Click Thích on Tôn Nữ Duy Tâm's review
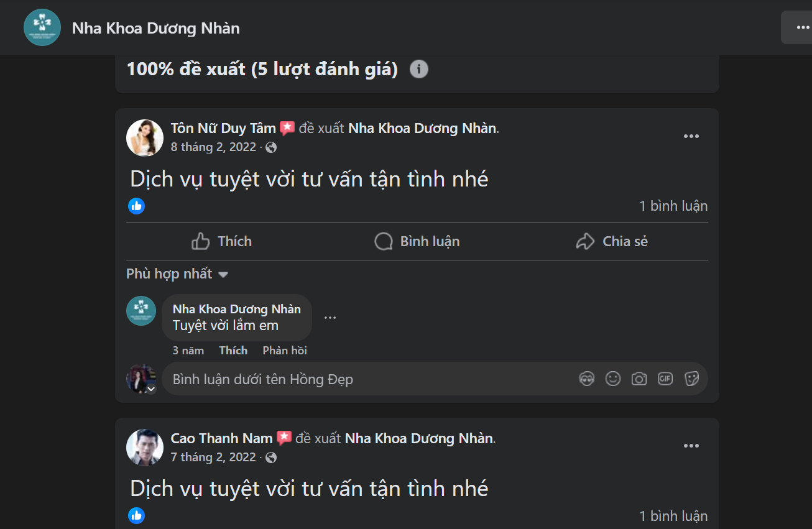The width and height of the screenshot is (812, 529). pyautogui.click(x=221, y=241)
